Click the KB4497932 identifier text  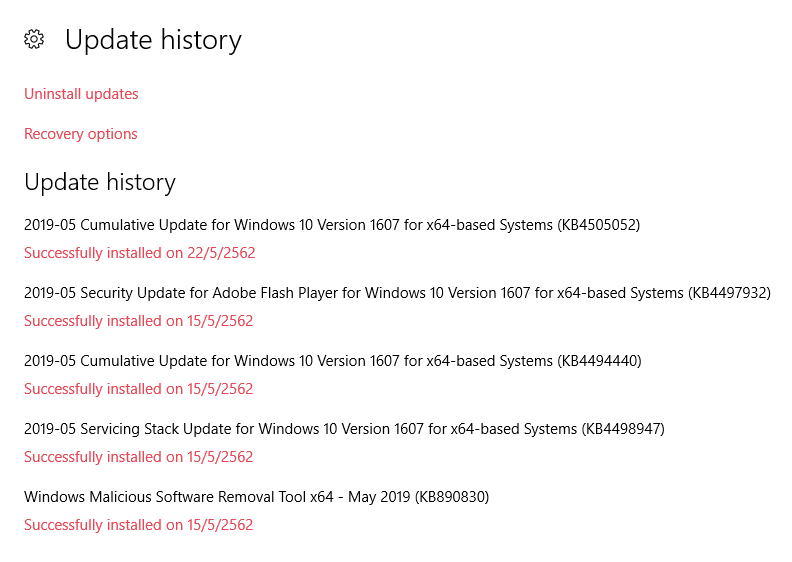coord(728,293)
